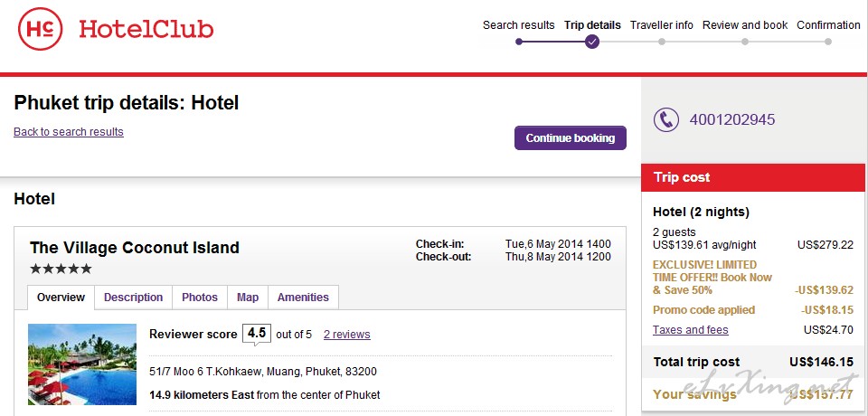This screenshot has width=868, height=416.
Task: Click the Hotel (2 nights) heading
Action: pyautogui.click(x=701, y=212)
